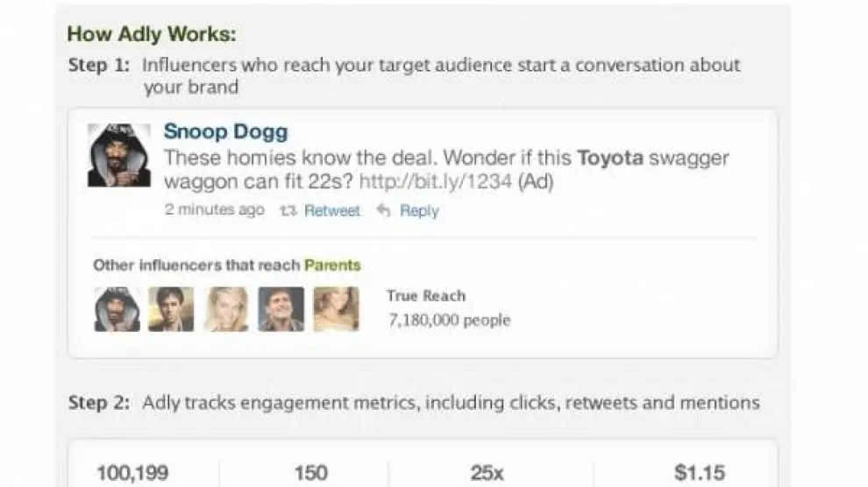868x487 pixels.
Task: Select the dark-haired man influencer thumbnail
Action: (x=171, y=309)
